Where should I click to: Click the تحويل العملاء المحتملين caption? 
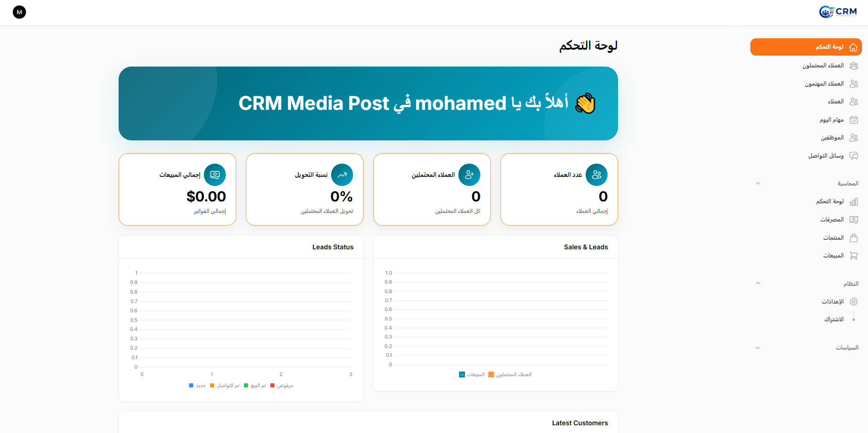(x=327, y=211)
